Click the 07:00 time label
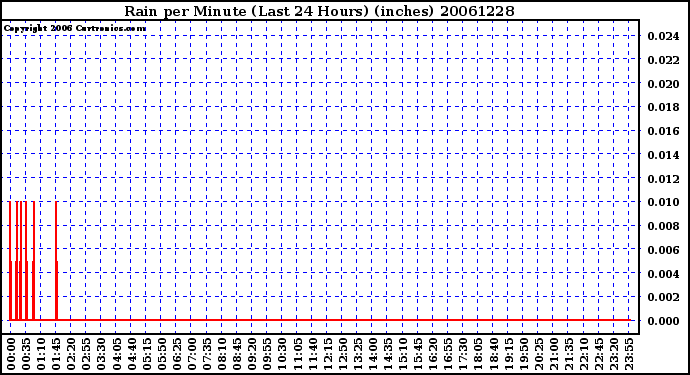690x375 pixels. (191, 354)
